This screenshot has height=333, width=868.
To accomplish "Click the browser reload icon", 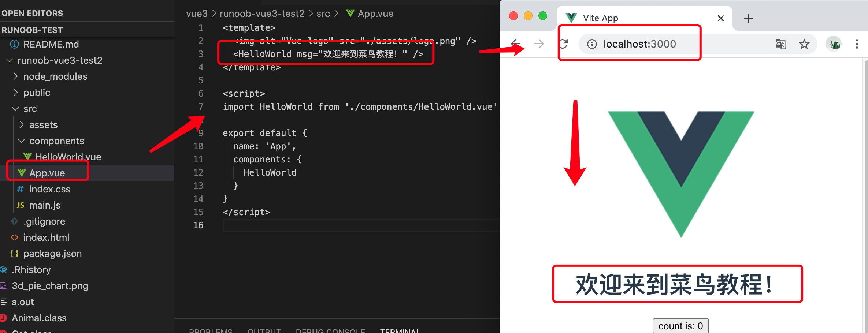I will coord(564,44).
